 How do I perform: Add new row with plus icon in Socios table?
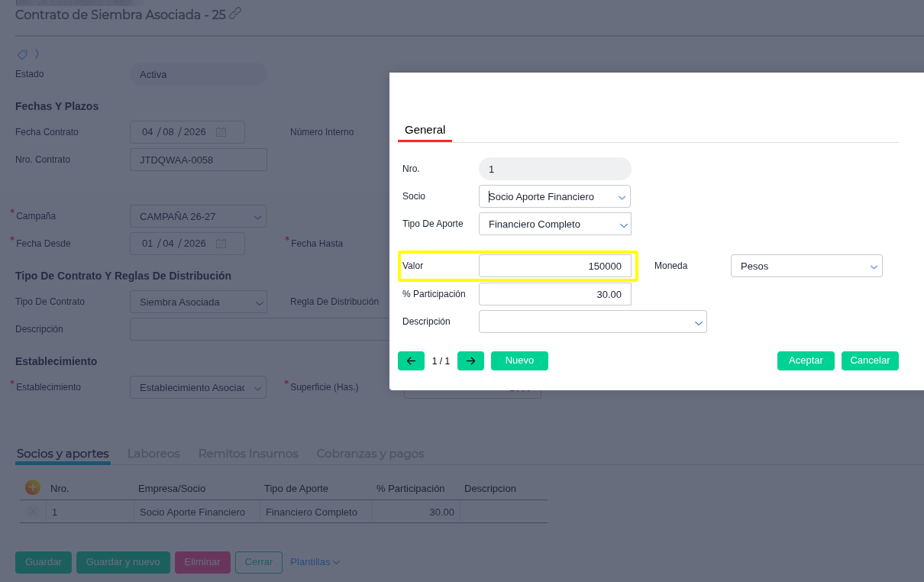point(33,487)
